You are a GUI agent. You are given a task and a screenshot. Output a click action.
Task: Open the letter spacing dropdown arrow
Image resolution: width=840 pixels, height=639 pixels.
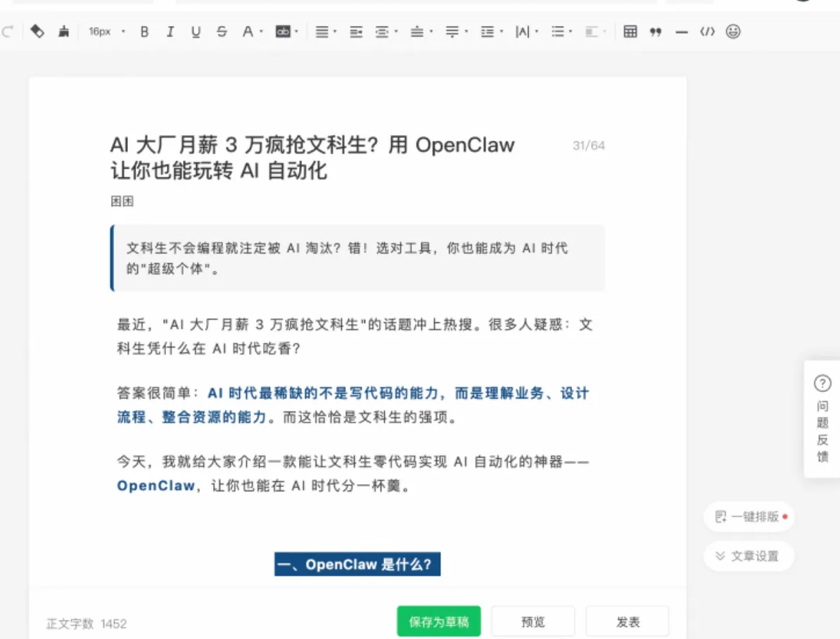[537, 32]
